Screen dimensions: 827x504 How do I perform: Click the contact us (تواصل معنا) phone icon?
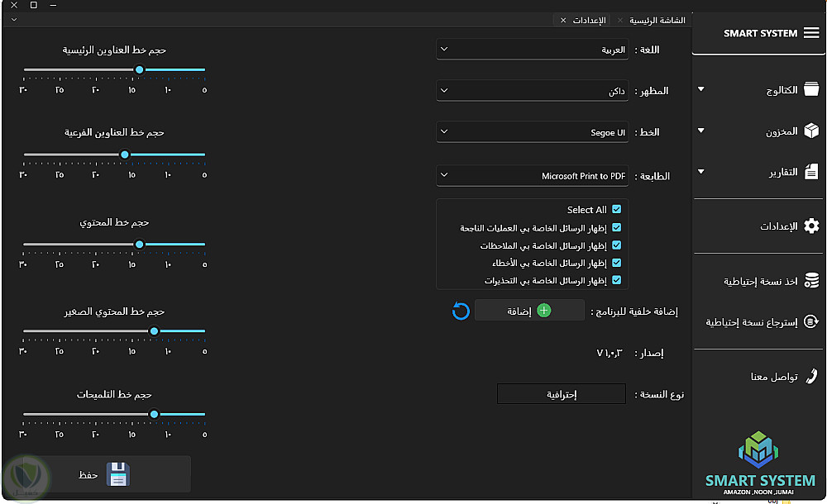811,376
